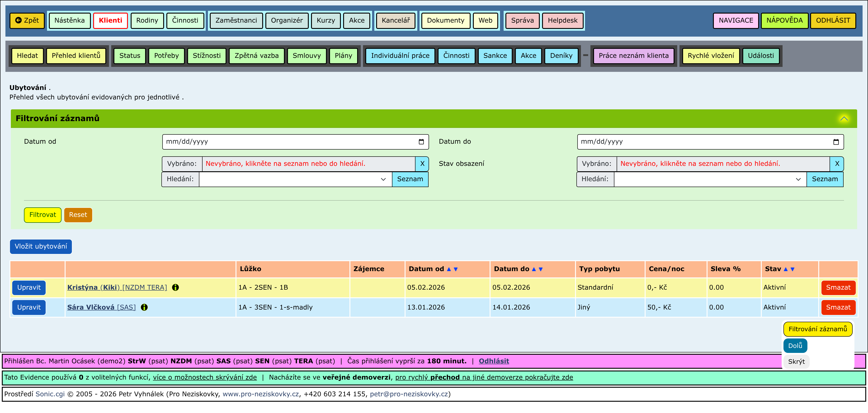
Task: Open Přehled klientů tab
Action: click(x=76, y=56)
